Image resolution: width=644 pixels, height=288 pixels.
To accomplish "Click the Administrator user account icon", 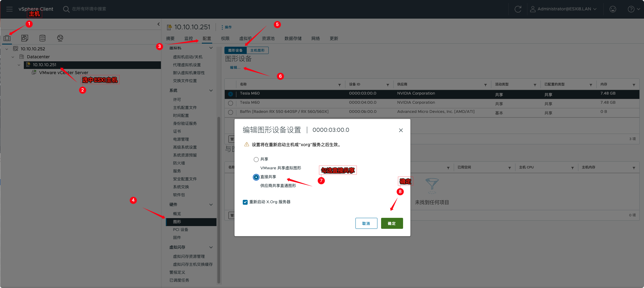I will (x=533, y=9).
